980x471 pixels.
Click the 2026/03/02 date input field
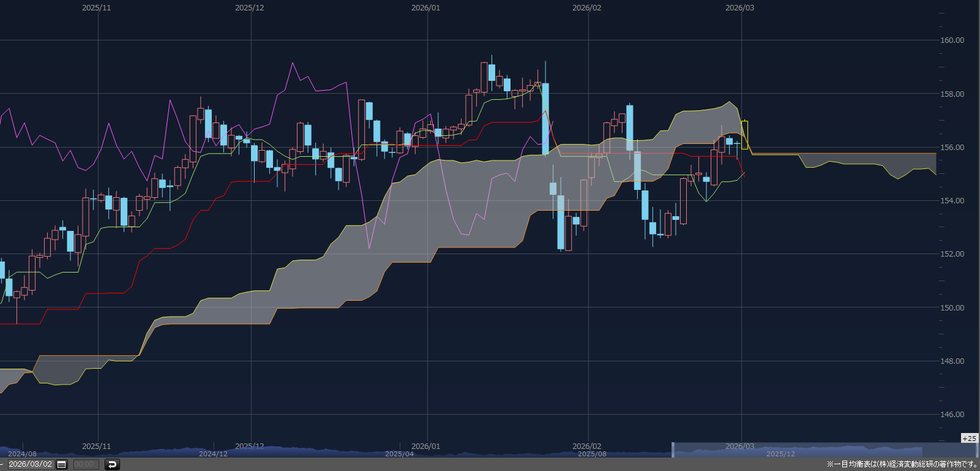30,464
